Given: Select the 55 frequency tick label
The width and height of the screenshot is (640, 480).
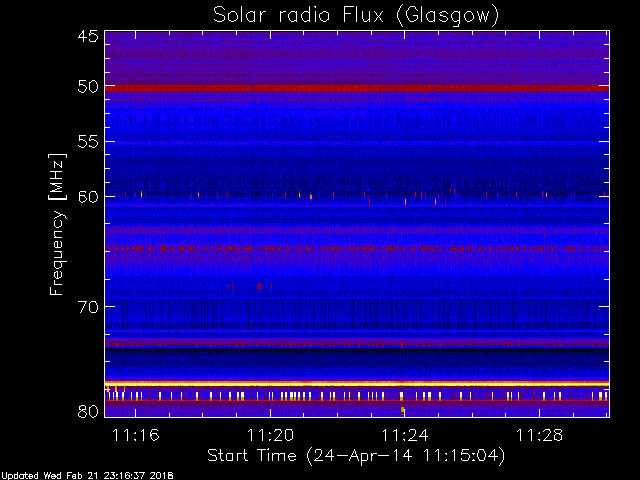Looking at the screenshot, I should [88, 142].
